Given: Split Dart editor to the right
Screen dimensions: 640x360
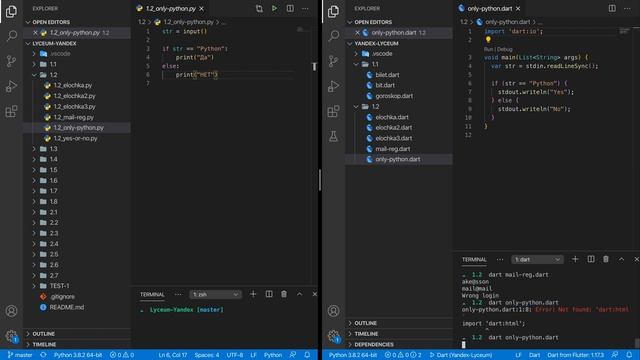Looking at the screenshot, I should 612,8.
